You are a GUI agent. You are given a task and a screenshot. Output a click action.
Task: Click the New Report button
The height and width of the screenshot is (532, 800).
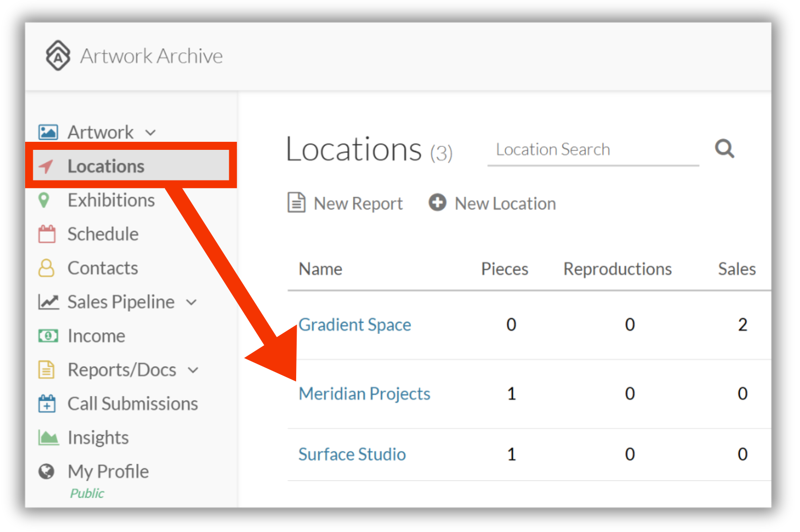point(345,203)
